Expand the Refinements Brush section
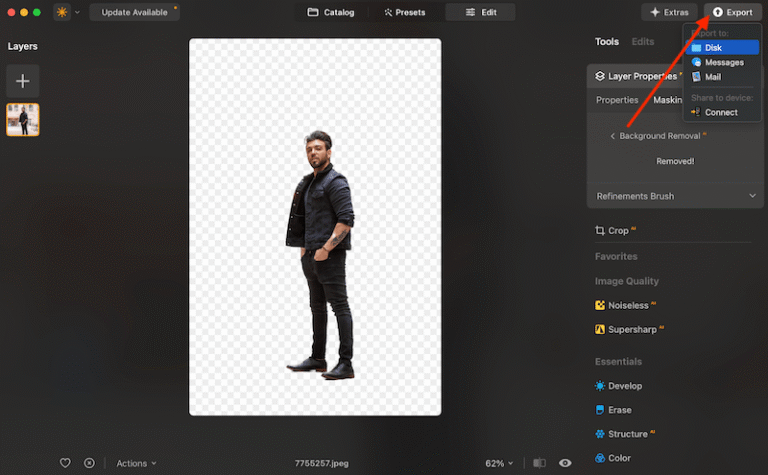768x475 pixels. pos(675,196)
